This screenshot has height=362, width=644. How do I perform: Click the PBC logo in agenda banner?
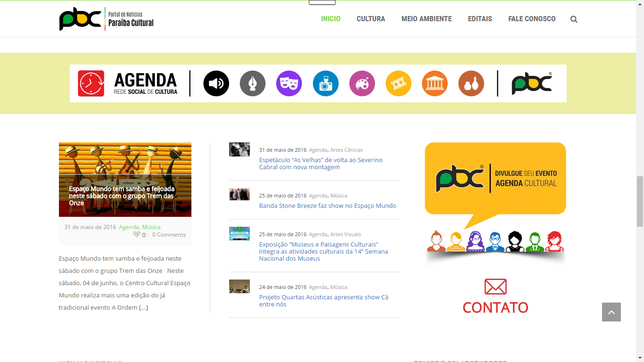point(532,83)
